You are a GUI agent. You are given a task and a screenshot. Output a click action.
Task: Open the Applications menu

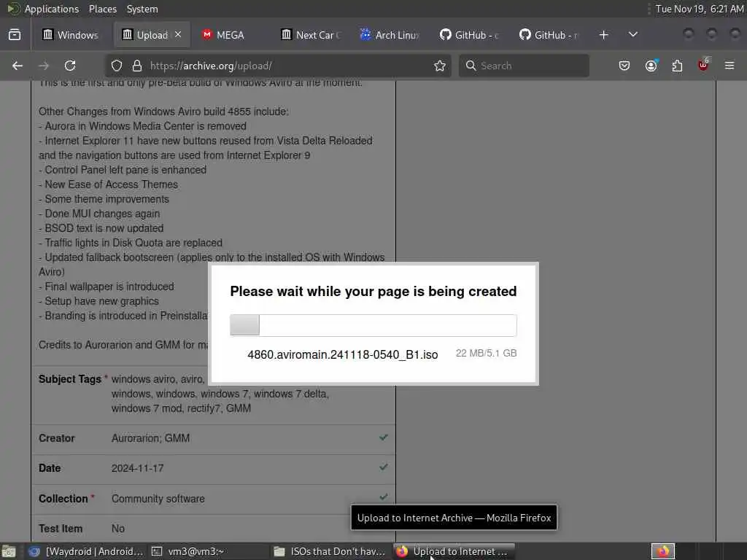tap(52, 9)
